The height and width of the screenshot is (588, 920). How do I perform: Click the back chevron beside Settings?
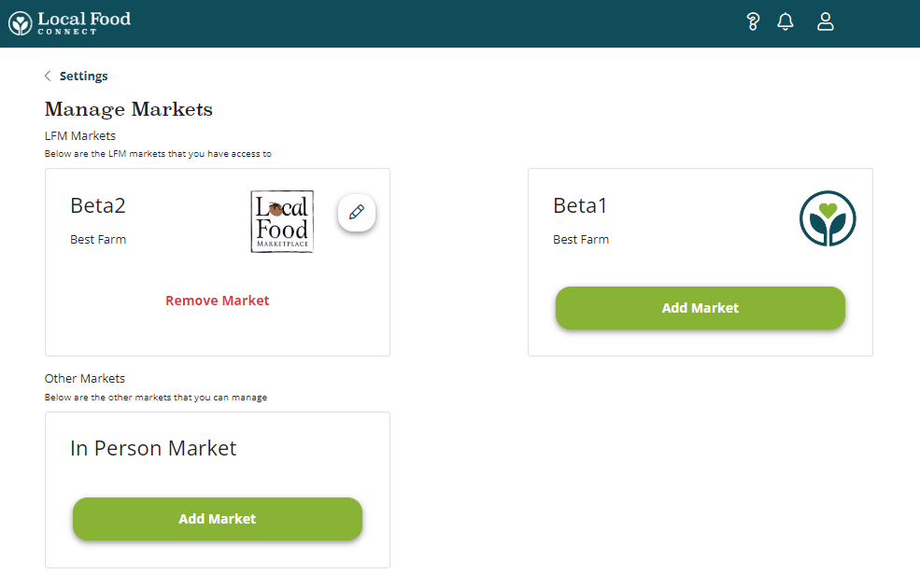(x=48, y=76)
